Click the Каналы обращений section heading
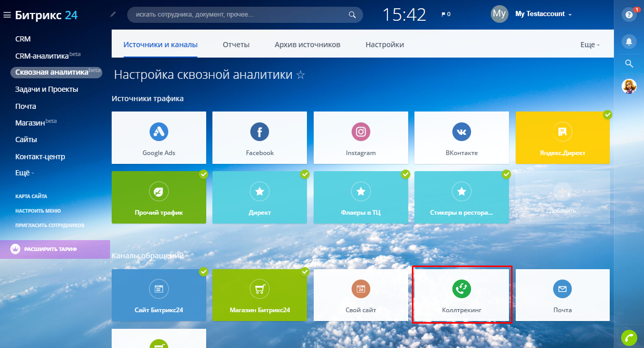 click(x=148, y=256)
